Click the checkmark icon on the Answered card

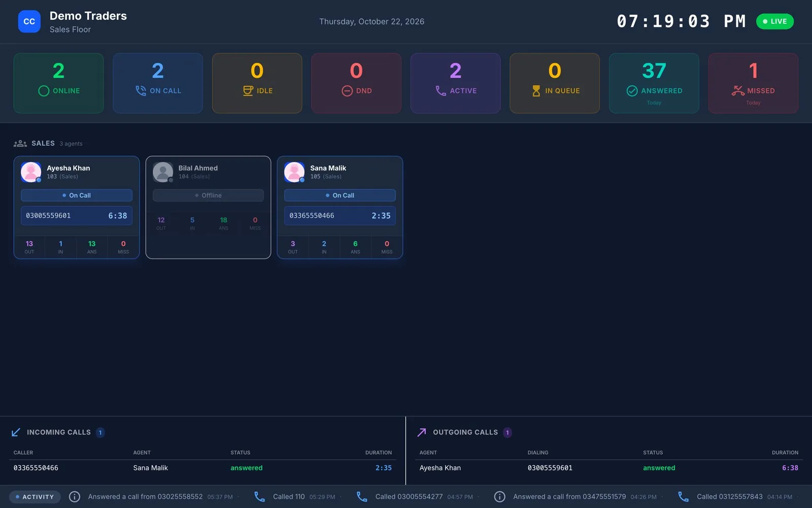[632, 91]
